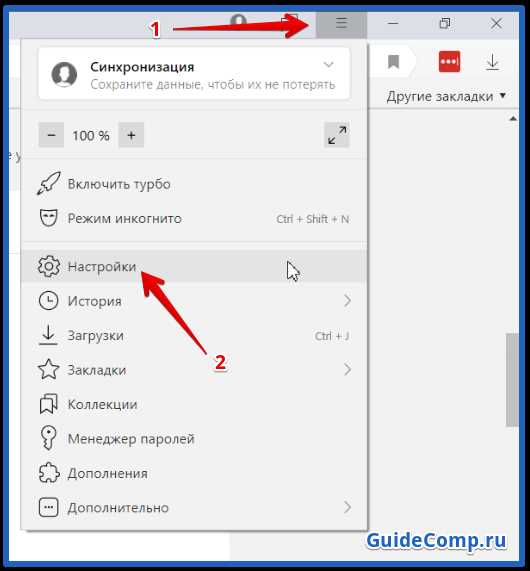Open the hamburger menu button
Image resolution: width=530 pixels, height=571 pixels.
coord(341,24)
